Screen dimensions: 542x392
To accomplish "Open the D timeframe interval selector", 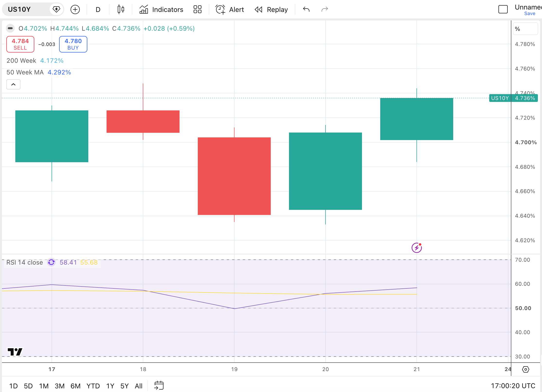I will pyautogui.click(x=98, y=9).
